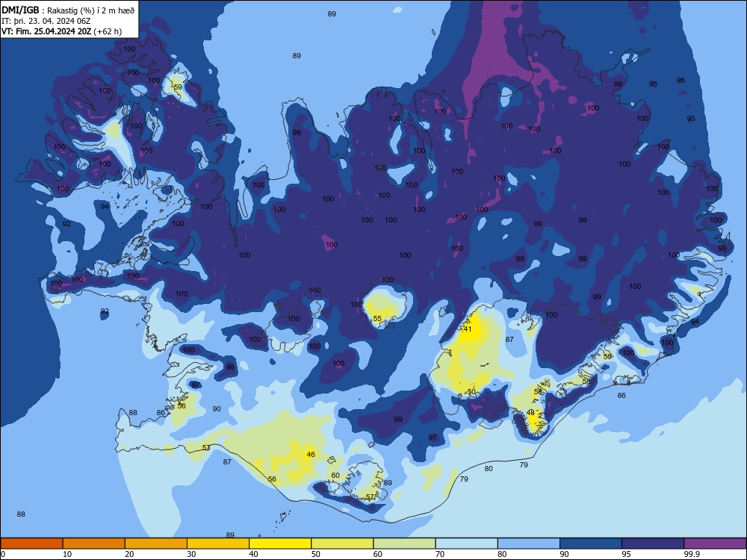Click the 10–20 orange legend swatch
This screenshot has width=747, height=560.
click(x=94, y=544)
